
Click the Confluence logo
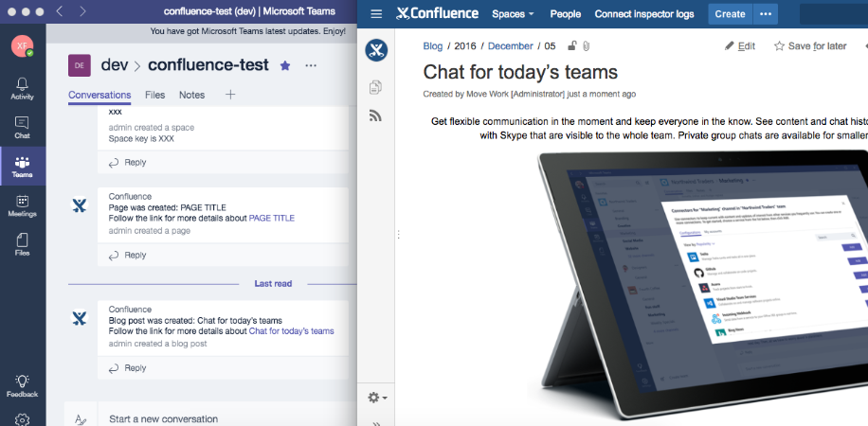click(438, 14)
